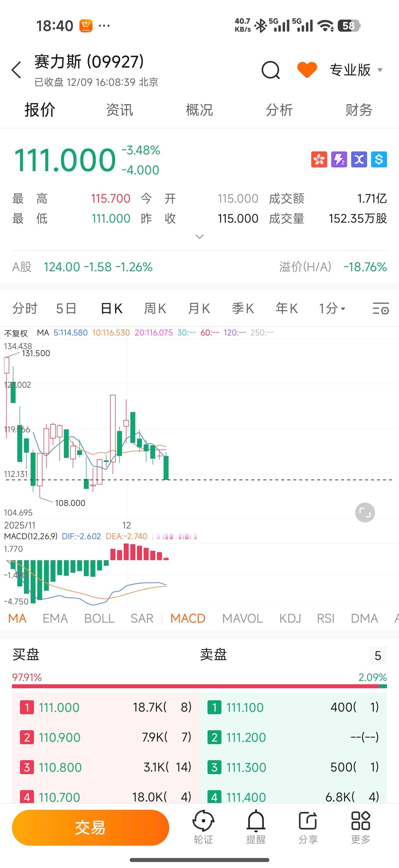Screen dimensions: 399x868
Task: Tap the back arrow icon
Action: coord(16,70)
